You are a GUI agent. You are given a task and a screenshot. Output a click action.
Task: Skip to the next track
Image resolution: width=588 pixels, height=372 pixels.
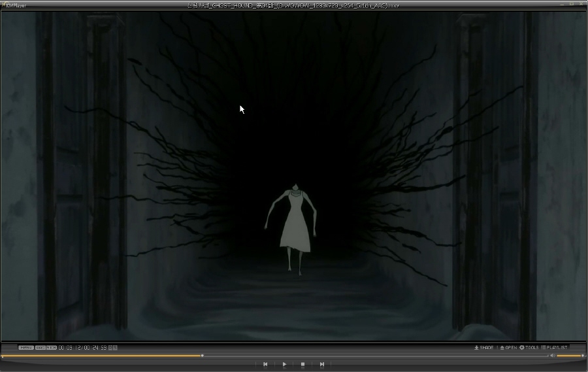pyautogui.click(x=322, y=364)
